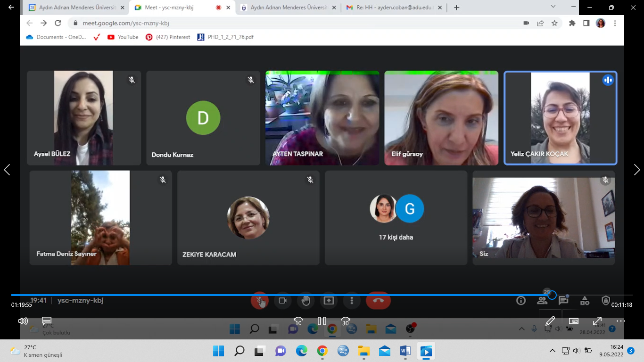644x362 pixels.
Task: Launch Microsoft Word from the taskbar
Action: point(405,351)
